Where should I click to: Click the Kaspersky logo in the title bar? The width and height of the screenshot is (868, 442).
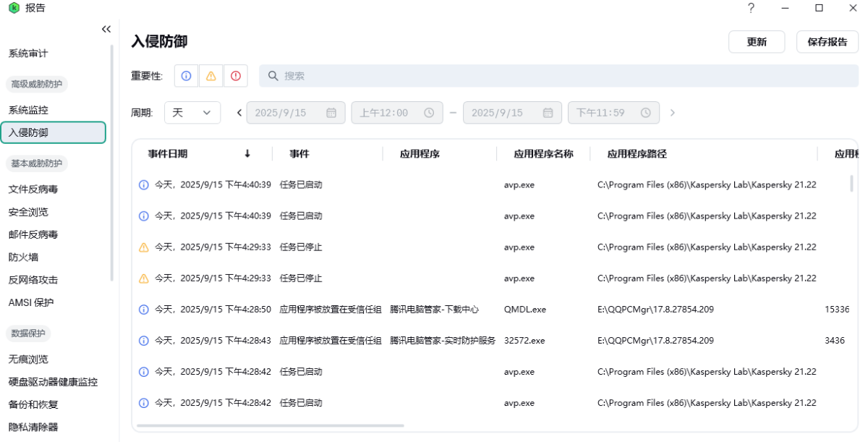click(x=10, y=8)
